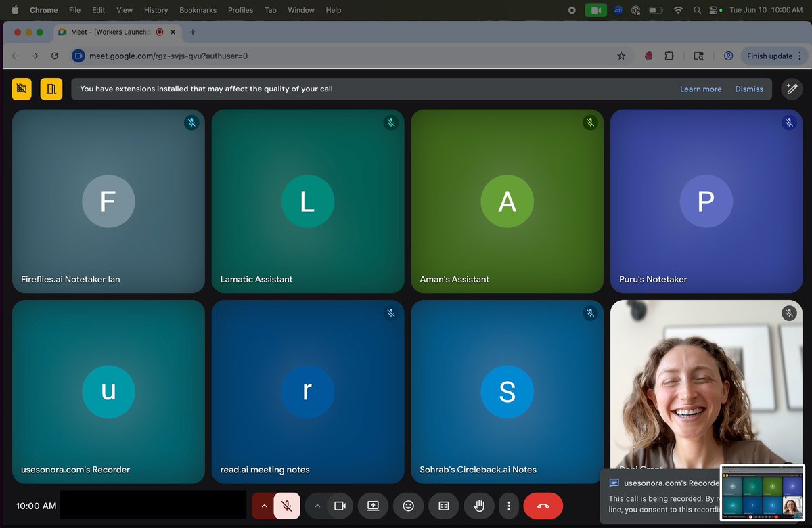Open the picture-in-picture meeting preview
This screenshot has height=528, width=812.
(763, 493)
